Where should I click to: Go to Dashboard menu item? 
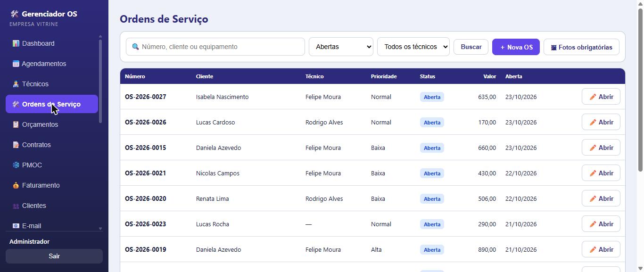coord(52,43)
